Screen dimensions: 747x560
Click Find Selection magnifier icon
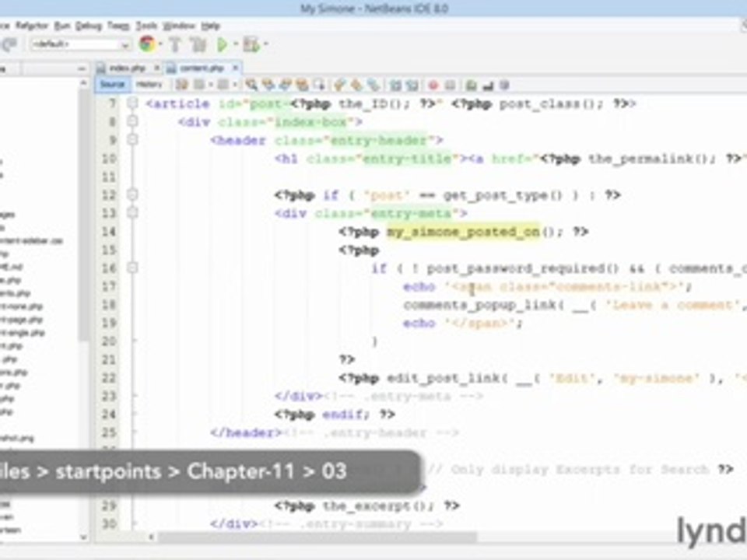pyautogui.click(x=251, y=86)
